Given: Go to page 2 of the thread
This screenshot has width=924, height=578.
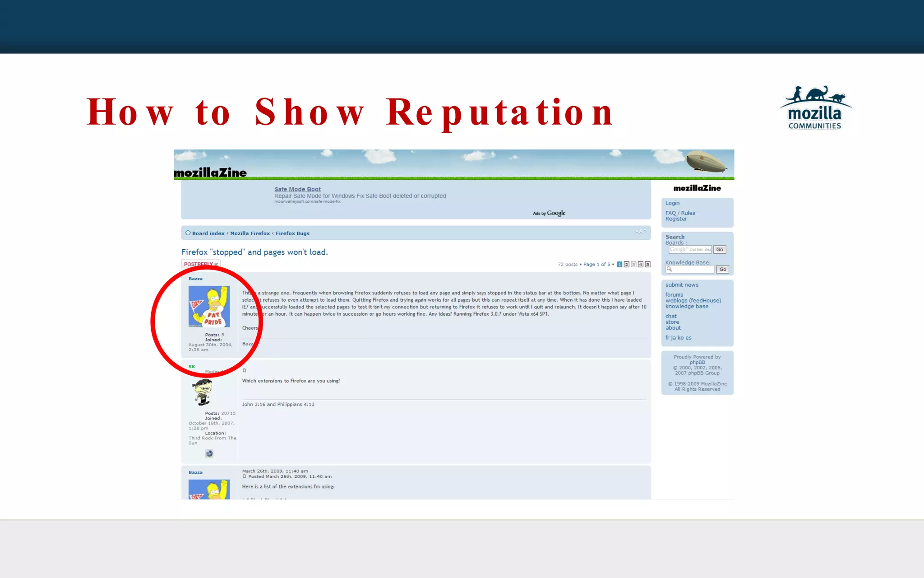Looking at the screenshot, I should (x=626, y=265).
